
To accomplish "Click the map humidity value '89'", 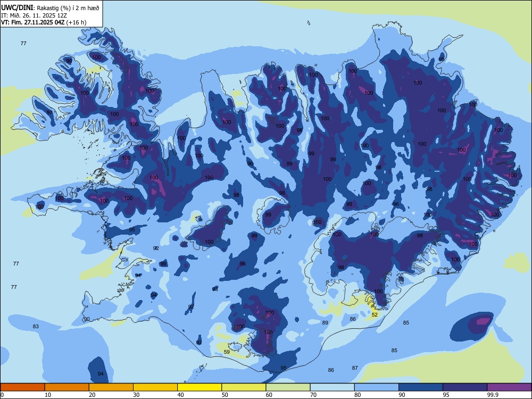I will (x=325, y=323).
